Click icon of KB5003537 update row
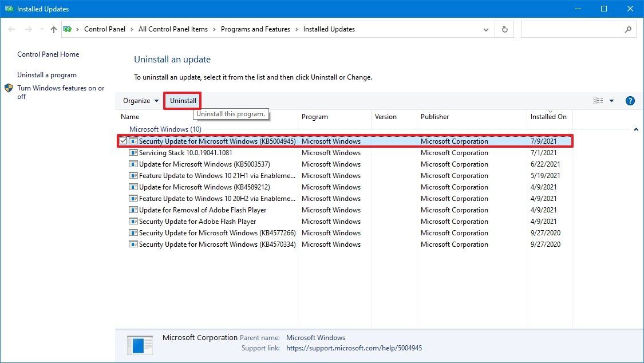644x363 pixels. (133, 164)
